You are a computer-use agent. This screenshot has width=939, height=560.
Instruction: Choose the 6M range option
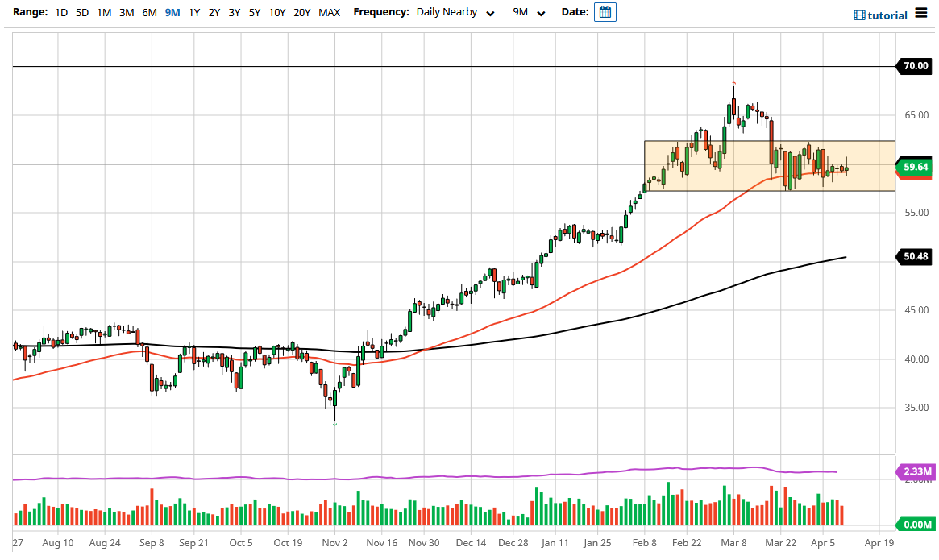148,12
